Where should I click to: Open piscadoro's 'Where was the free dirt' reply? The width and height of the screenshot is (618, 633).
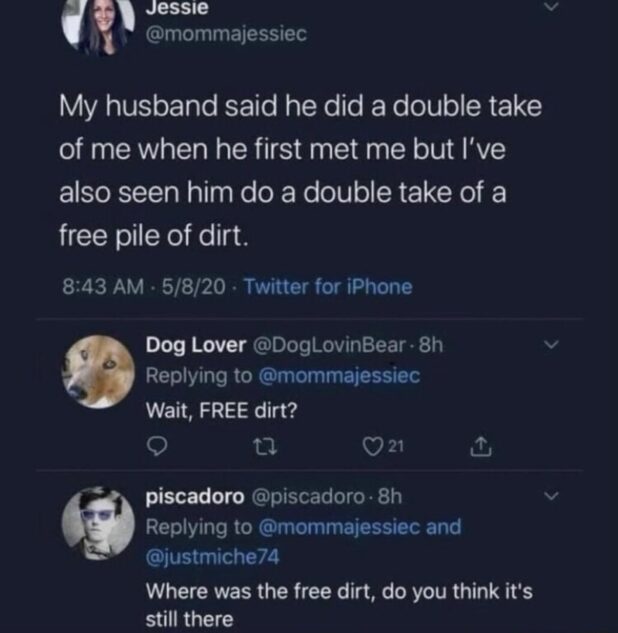click(339, 605)
